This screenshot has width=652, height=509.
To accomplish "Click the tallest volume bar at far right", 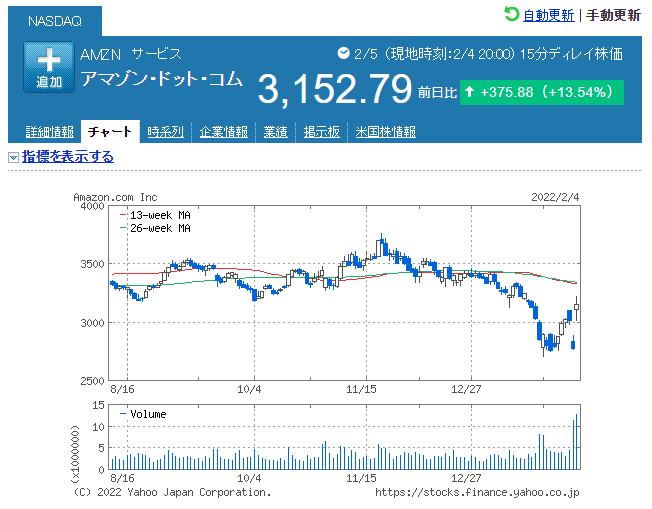I will click(x=576, y=442).
